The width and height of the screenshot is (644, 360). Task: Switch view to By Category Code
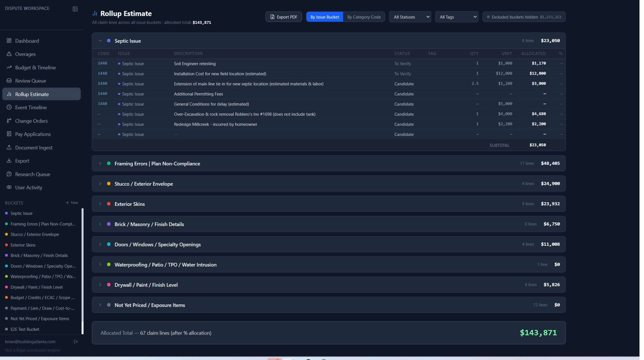click(364, 17)
